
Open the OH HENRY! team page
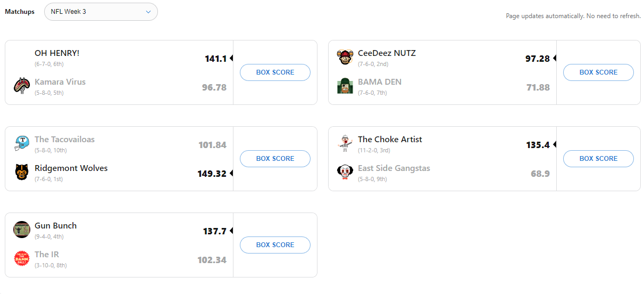pyautogui.click(x=57, y=53)
